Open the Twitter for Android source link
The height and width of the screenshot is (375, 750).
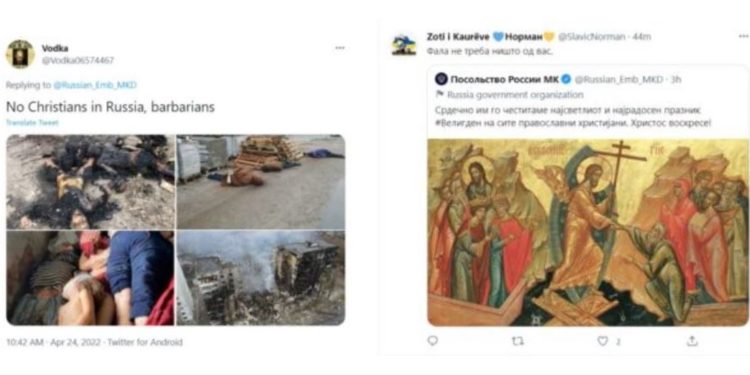(145, 342)
